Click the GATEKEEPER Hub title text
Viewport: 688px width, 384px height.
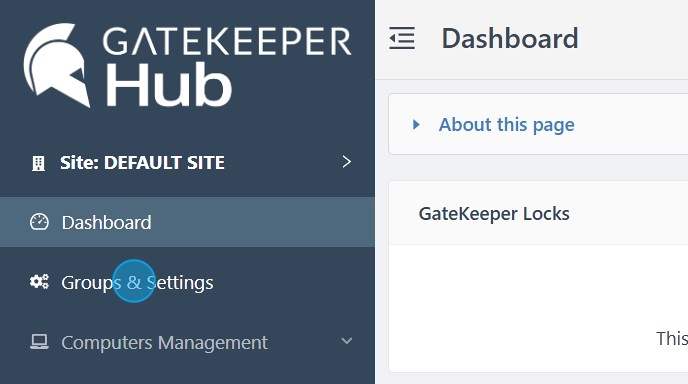(227, 66)
